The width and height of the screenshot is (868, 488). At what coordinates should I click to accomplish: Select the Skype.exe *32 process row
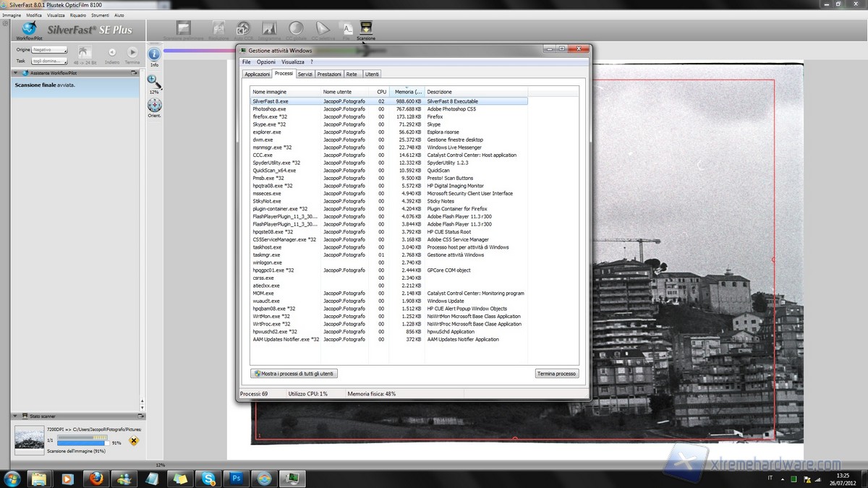(x=388, y=124)
